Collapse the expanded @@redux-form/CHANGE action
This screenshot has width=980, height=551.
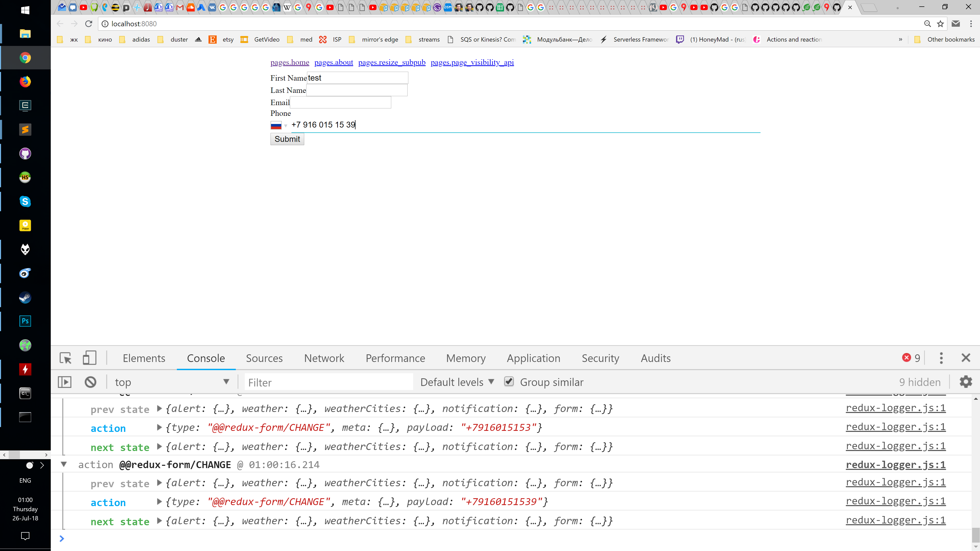pyautogui.click(x=64, y=464)
